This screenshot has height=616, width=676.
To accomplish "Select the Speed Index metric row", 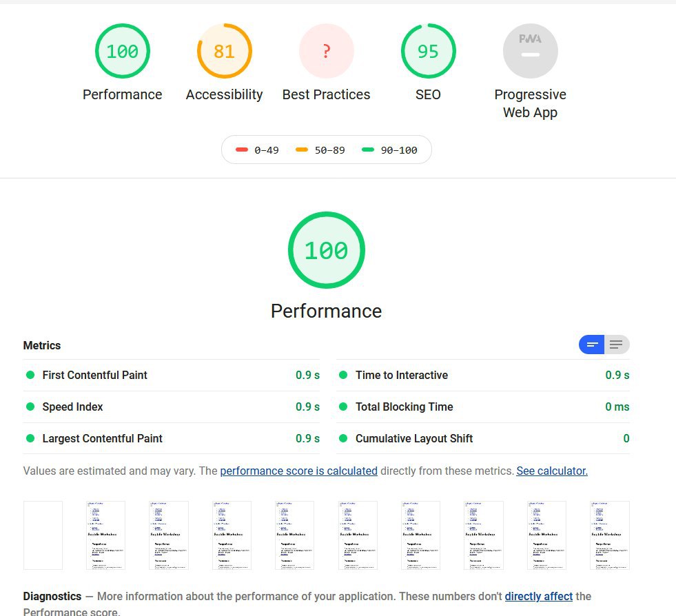I will pos(172,407).
